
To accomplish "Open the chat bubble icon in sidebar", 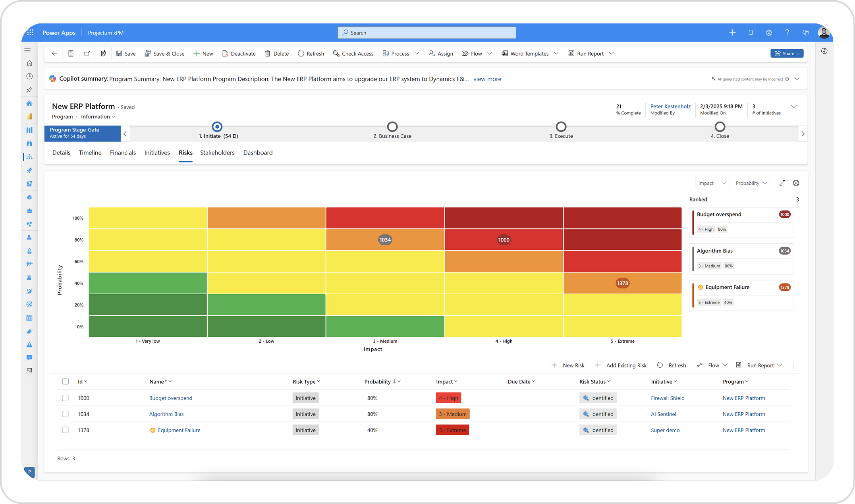I will (29, 358).
